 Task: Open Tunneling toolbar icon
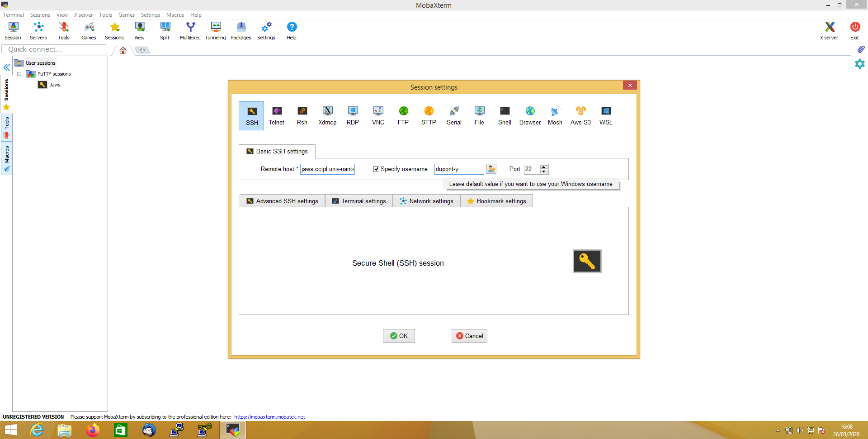point(216,31)
